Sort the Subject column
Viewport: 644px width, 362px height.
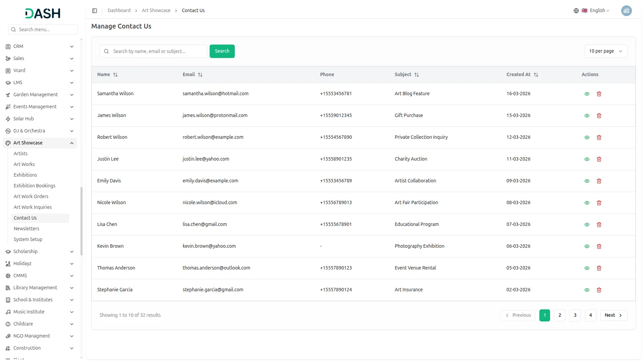[x=417, y=75]
